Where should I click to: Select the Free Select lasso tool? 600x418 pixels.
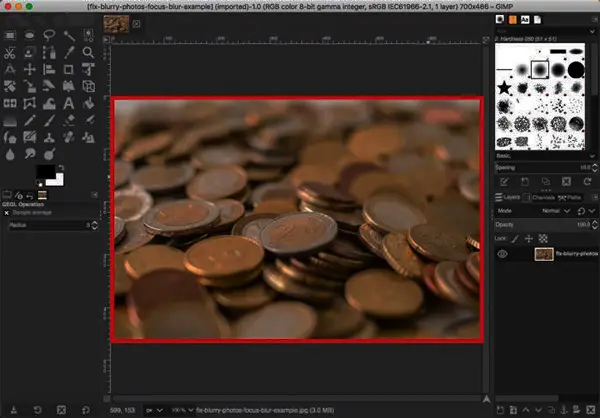(50, 33)
